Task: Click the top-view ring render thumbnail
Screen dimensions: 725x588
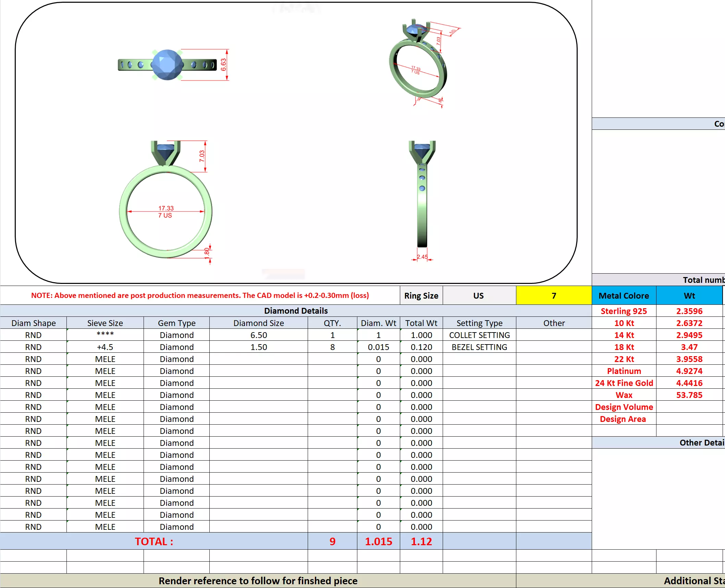Action: pos(167,65)
